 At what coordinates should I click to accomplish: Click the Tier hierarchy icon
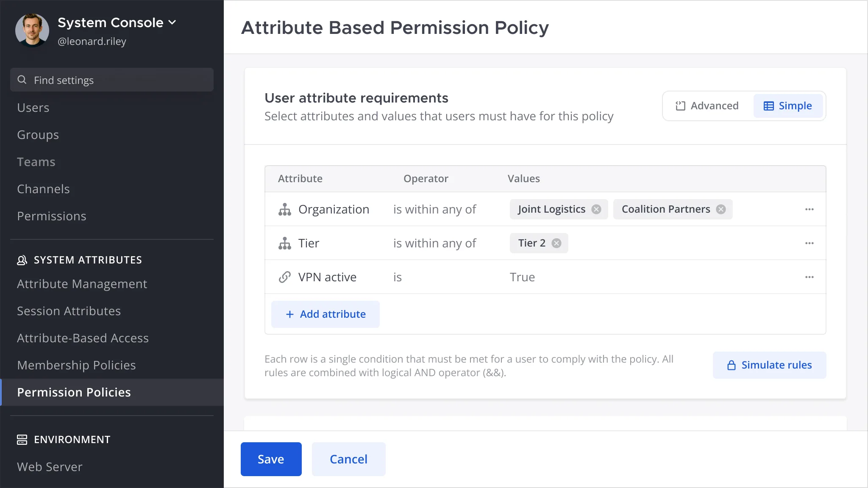click(285, 243)
